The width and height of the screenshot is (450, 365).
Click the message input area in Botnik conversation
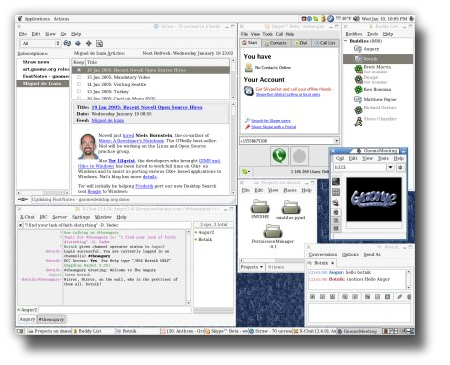tap(359, 312)
